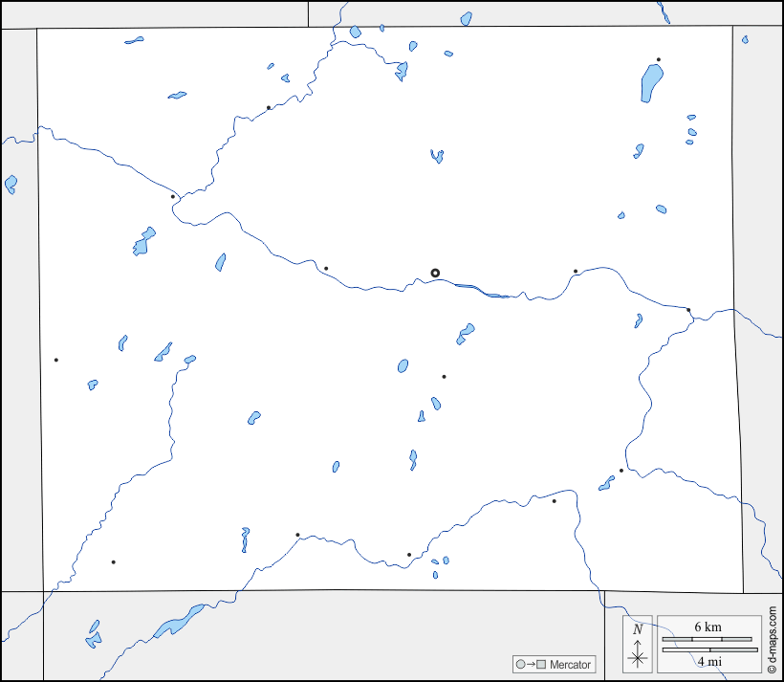Click the 6 km scale bar
This screenshot has width=784, height=682.
tap(709, 638)
